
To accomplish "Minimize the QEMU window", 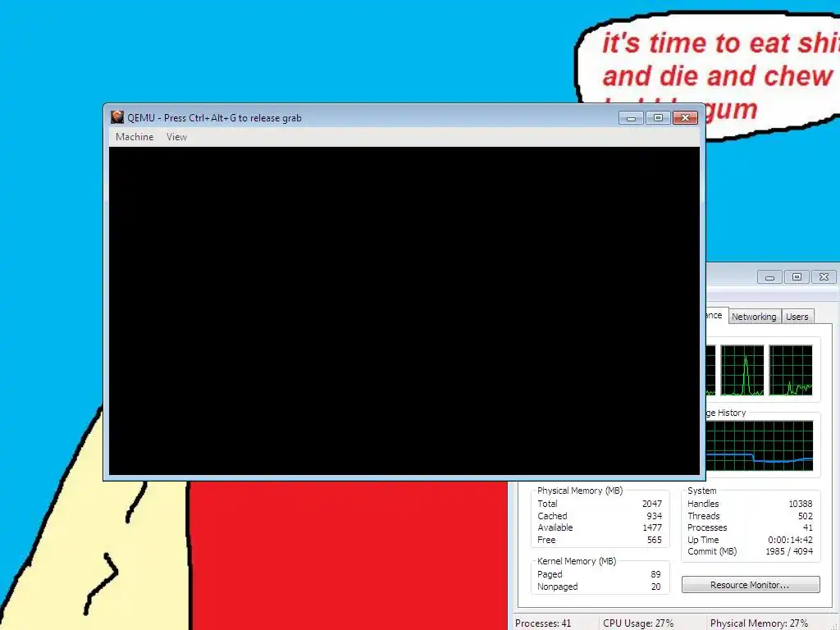I will [x=631, y=118].
